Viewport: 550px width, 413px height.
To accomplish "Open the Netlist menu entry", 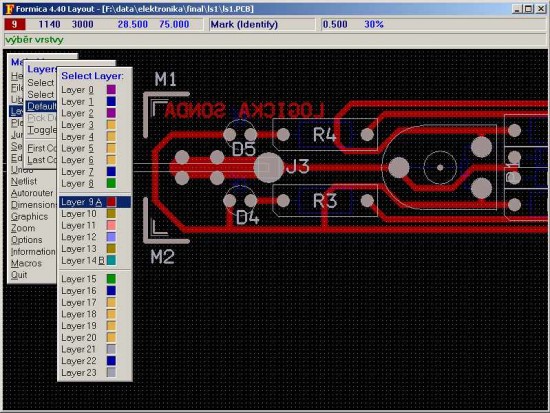I will (x=24, y=181).
